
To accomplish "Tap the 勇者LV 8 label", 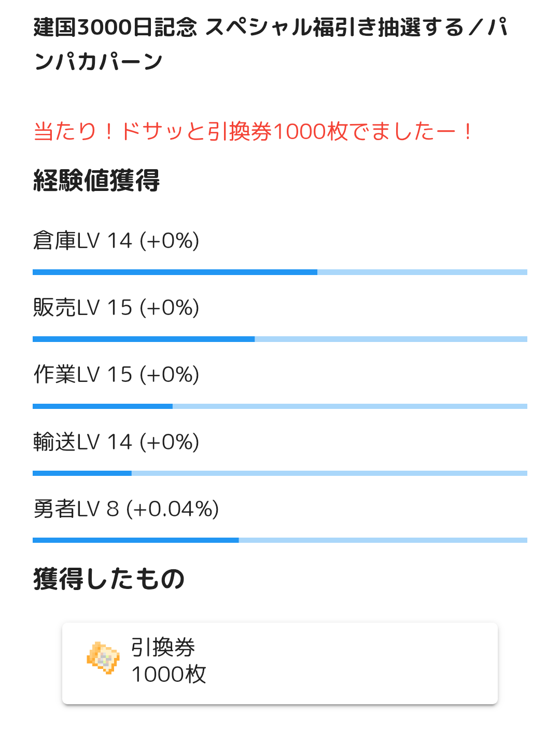I will (126, 509).
